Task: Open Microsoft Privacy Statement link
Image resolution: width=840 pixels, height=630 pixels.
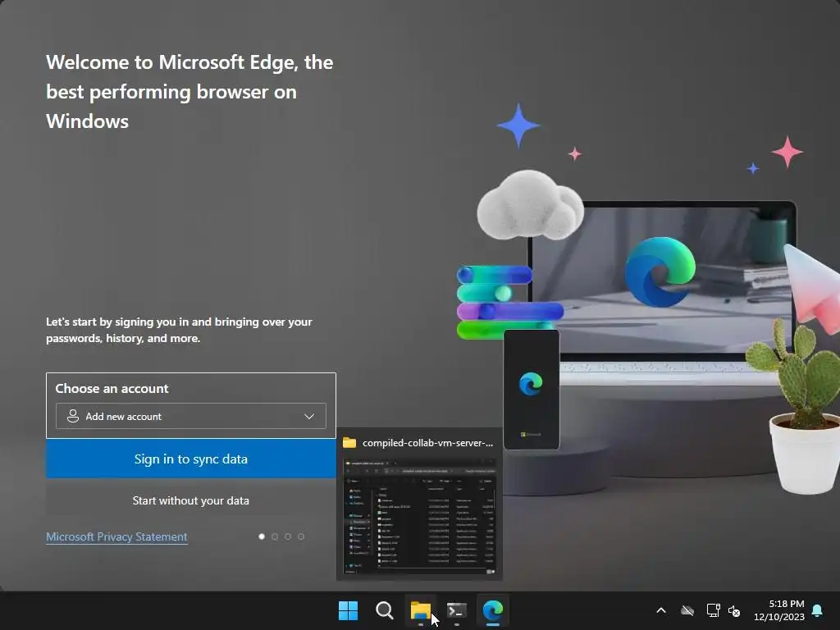Action: (x=116, y=536)
